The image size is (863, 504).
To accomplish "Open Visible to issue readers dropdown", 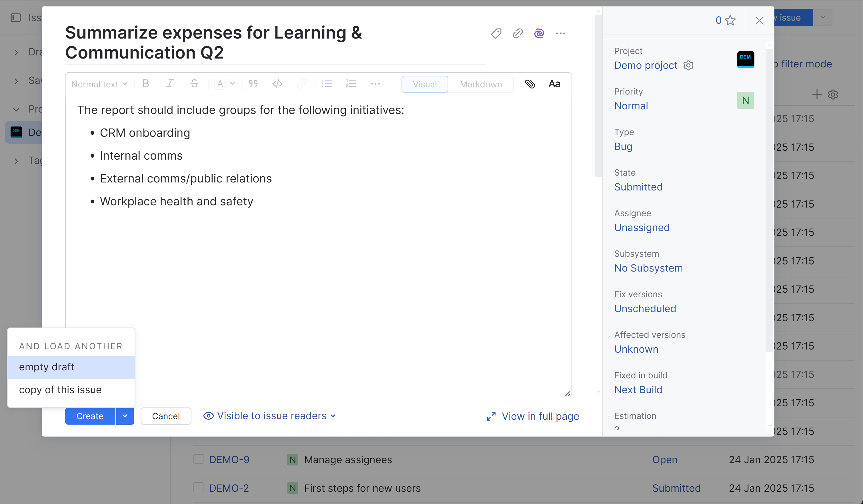I will pyautogui.click(x=269, y=416).
